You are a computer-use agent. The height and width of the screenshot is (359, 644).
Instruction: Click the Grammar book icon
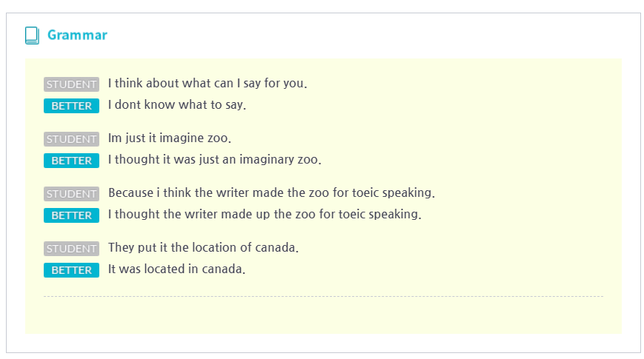(x=32, y=36)
